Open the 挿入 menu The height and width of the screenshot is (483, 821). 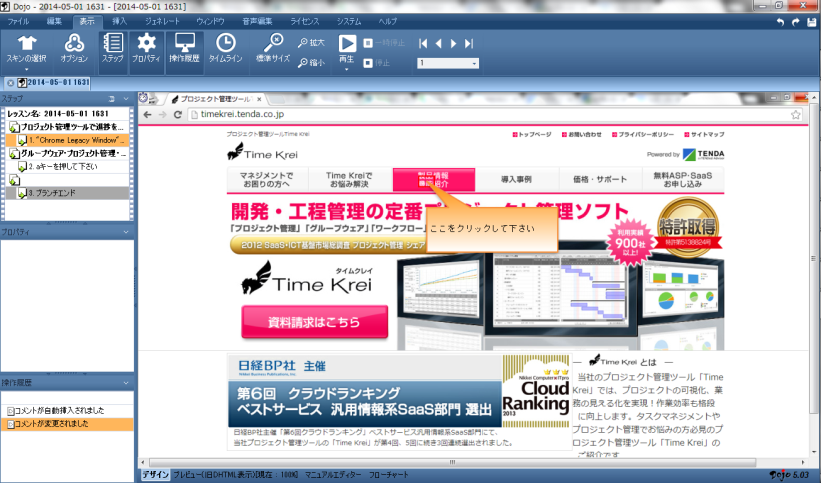point(119,21)
